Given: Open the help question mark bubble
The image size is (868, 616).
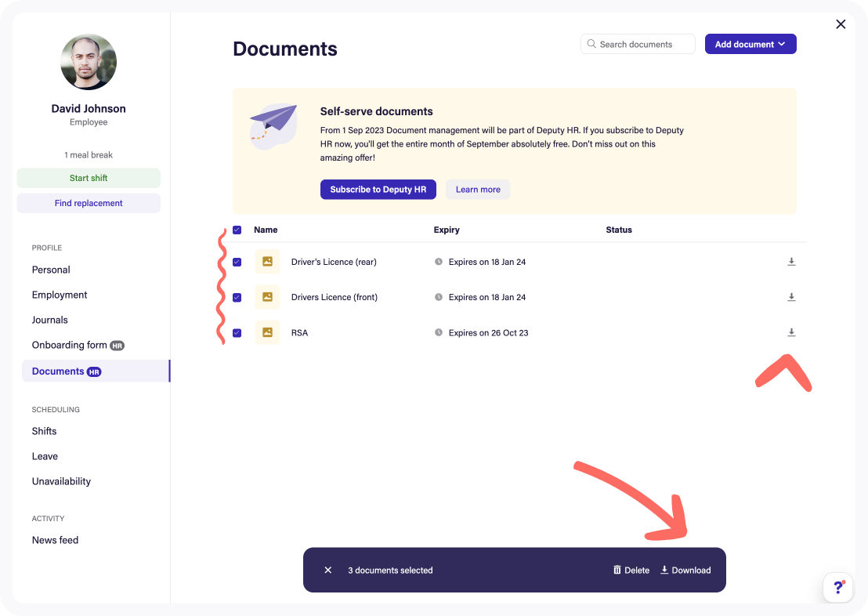Looking at the screenshot, I should (838, 587).
